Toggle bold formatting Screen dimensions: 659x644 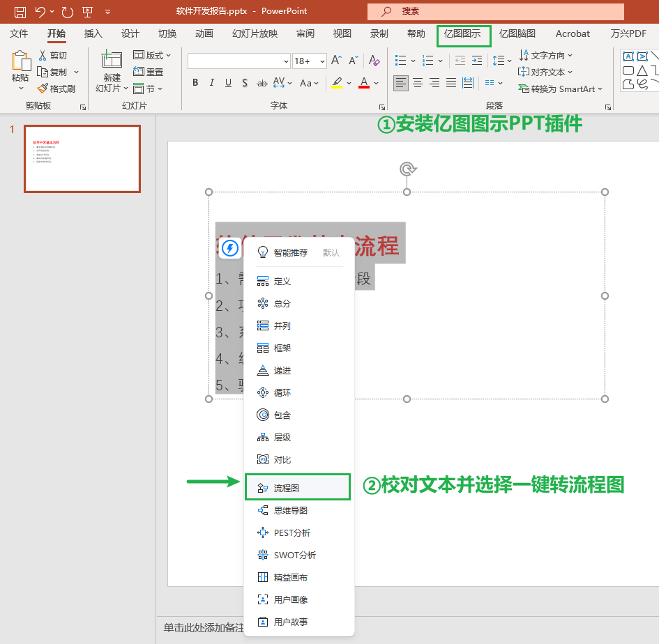[x=195, y=83]
